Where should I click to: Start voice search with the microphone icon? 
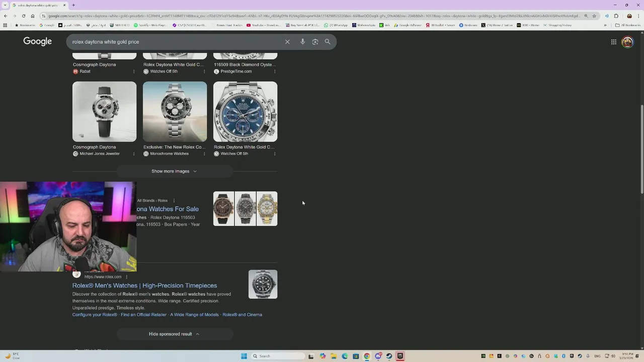302,42
